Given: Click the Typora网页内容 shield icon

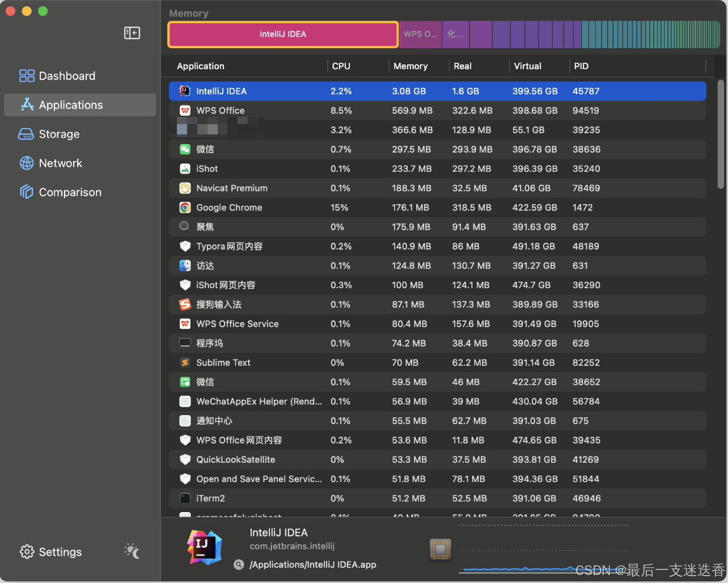Looking at the screenshot, I should coord(185,246).
